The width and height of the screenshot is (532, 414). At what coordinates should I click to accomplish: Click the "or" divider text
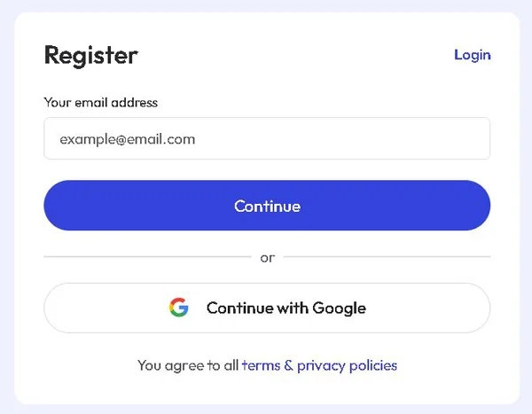click(267, 258)
